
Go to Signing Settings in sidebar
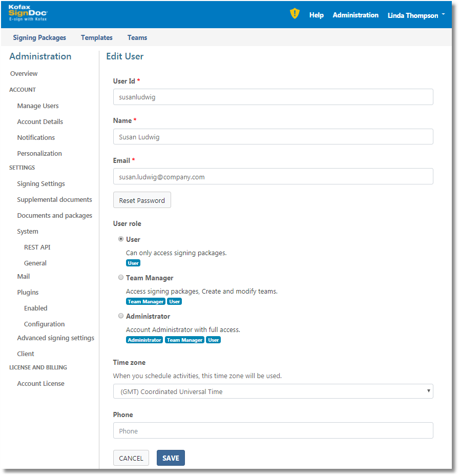pyautogui.click(x=41, y=183)
